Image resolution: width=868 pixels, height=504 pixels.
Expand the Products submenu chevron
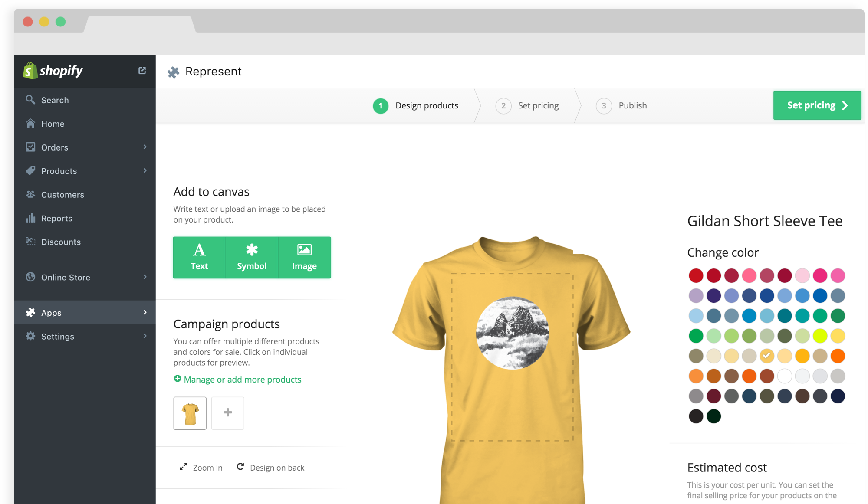145,171
